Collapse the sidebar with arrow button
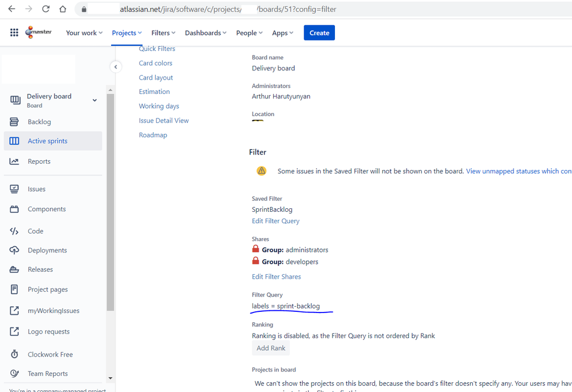 [116, 67]
